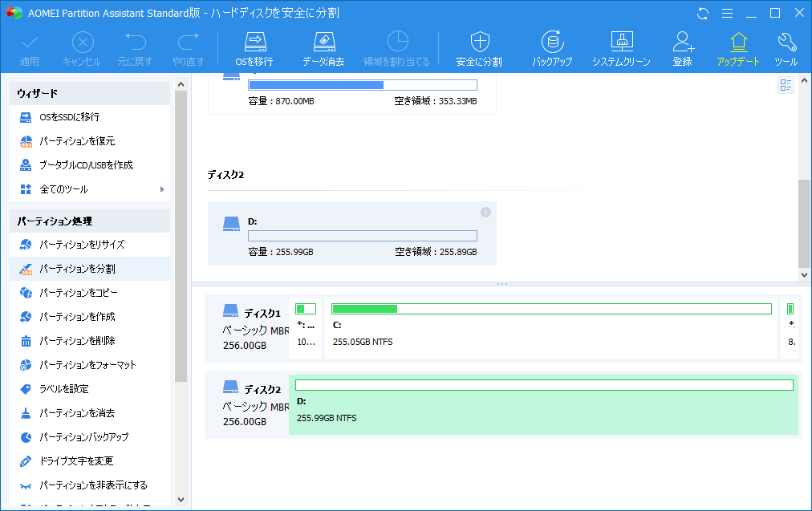This screenshot has width=812, height=511.
Task: Open the バックアップ backup tool
Action: coord(552,49)
